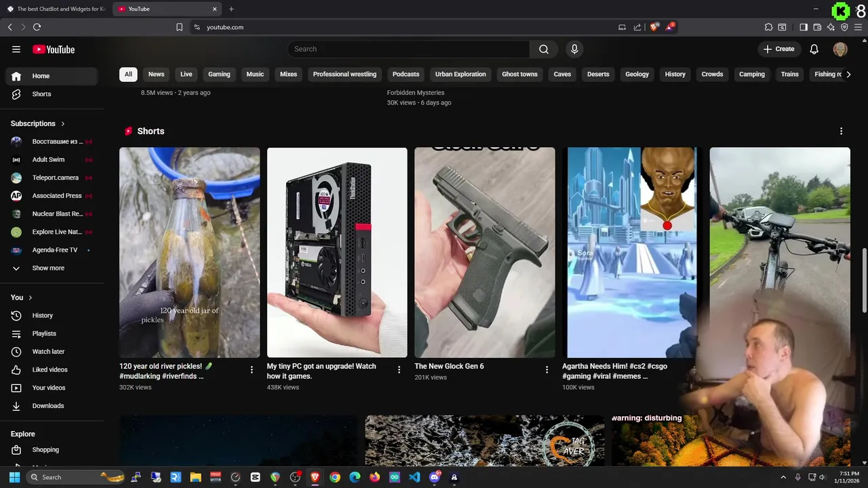
Task: Expand Show more subscriptions
Action: [52, 268]
